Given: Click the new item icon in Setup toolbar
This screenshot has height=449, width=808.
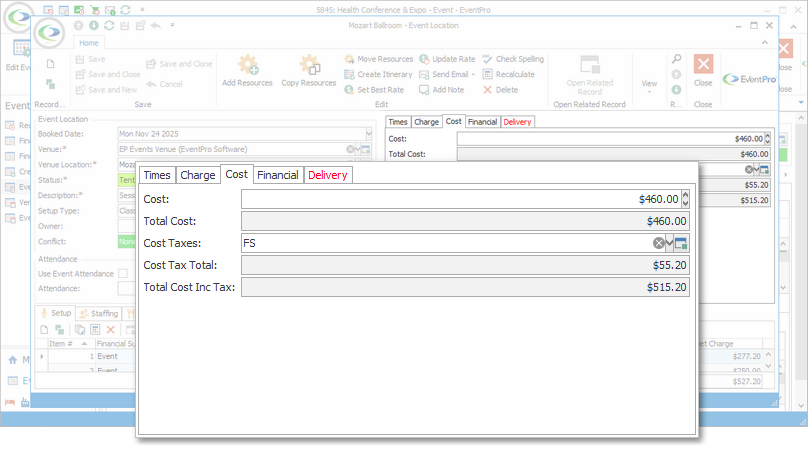Looking at the screenshot, I should (44, 329).
